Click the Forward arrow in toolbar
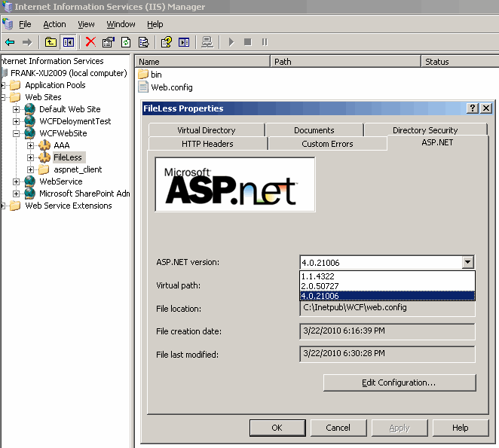The width and height of the screenshot is (499, 448). (27, 42)
